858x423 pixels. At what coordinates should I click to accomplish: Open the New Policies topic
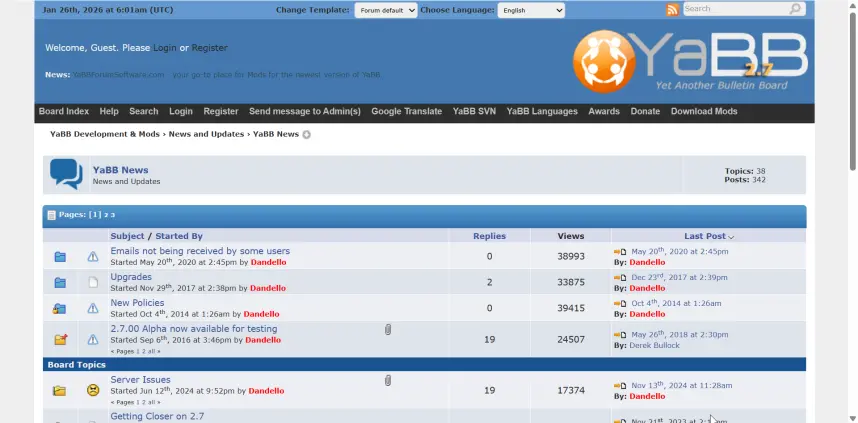point(137,303)
